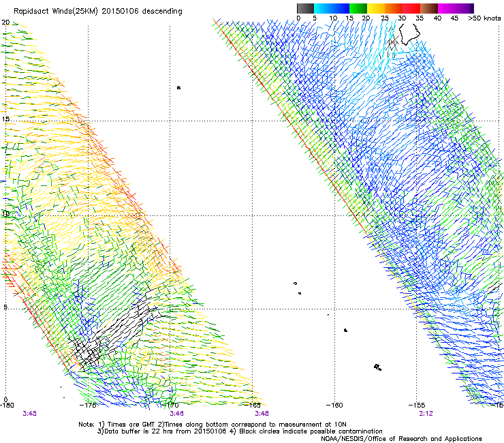Click the island outline near 2N -157
504x443 pixels.
[378, 367]
